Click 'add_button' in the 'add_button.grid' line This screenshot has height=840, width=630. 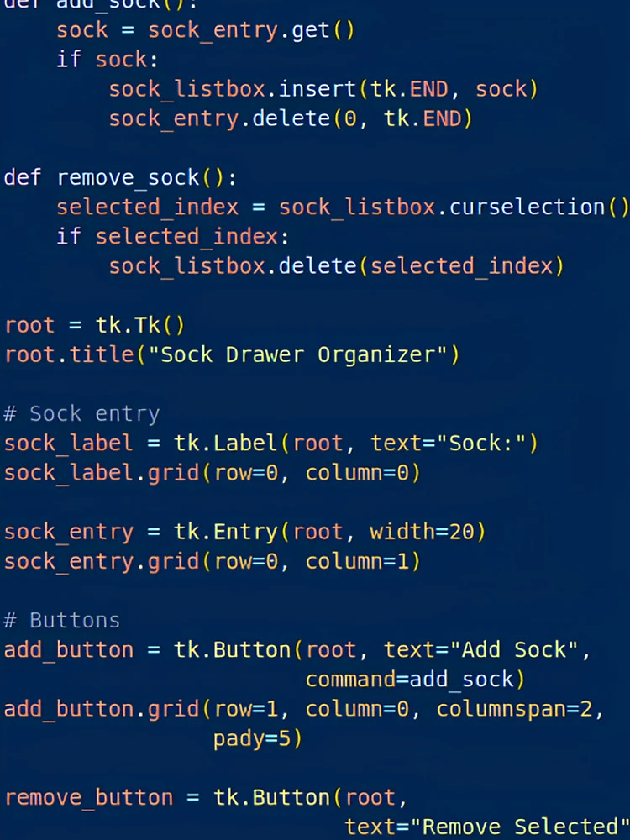(69, 709)
